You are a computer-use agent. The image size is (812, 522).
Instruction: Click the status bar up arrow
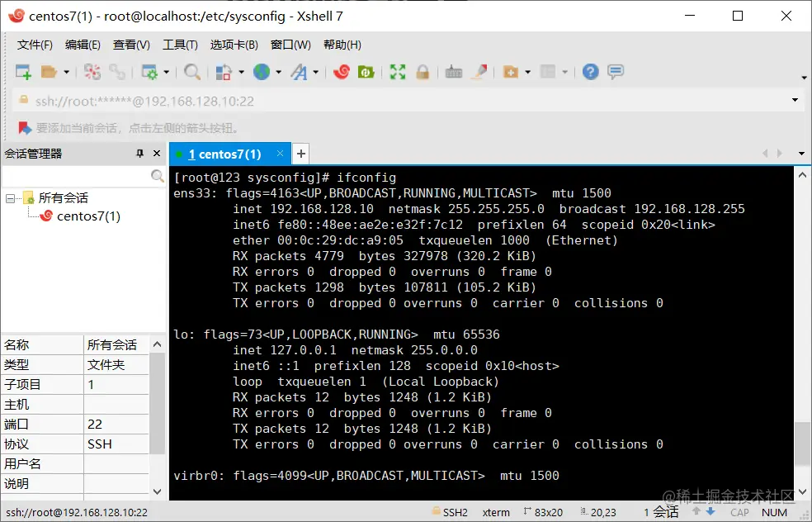[696, 511]
